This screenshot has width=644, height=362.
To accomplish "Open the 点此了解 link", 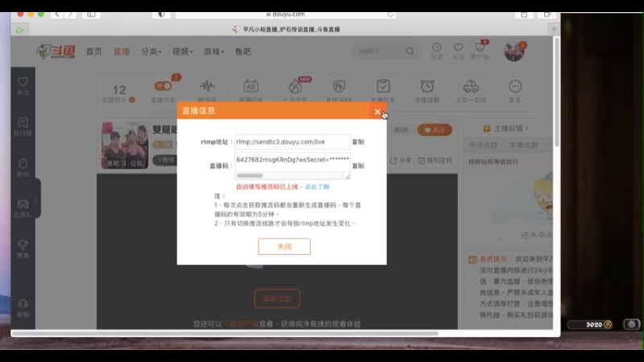I will tap(316, 187).
